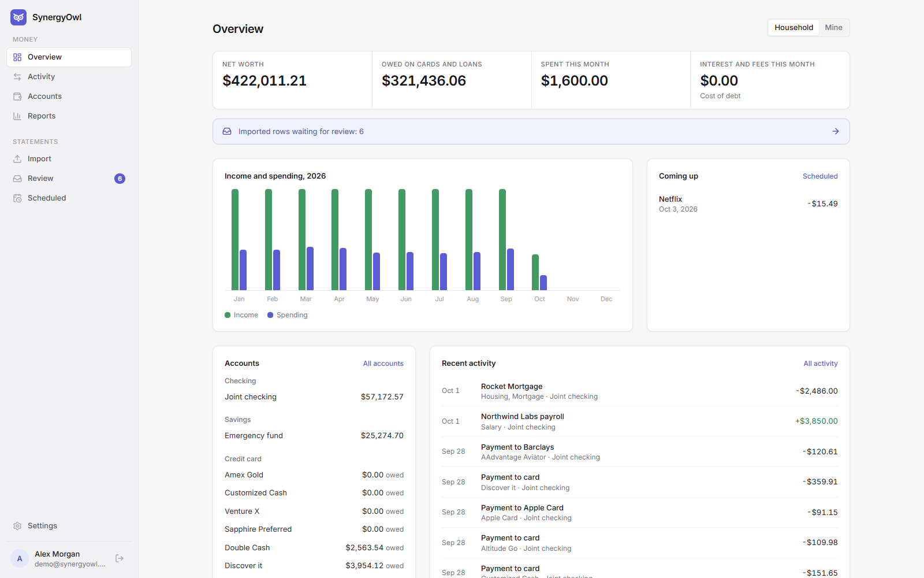Switch to Mine view

point(833,28)
